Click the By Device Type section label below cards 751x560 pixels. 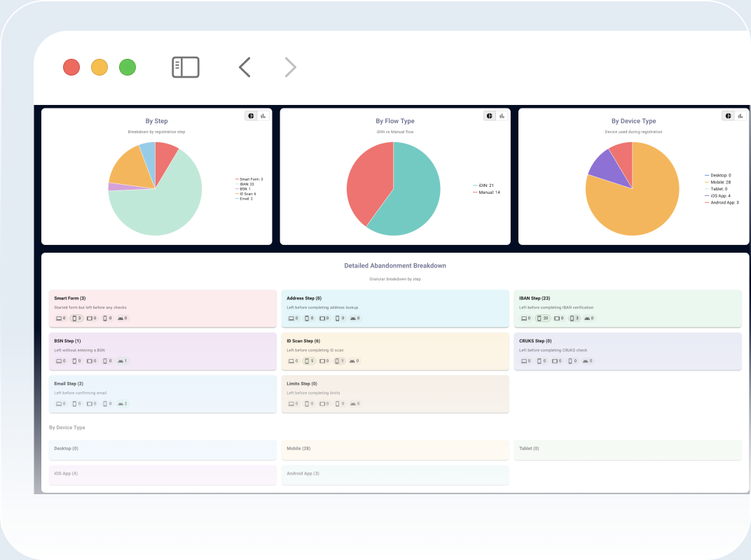coord(67,428)
